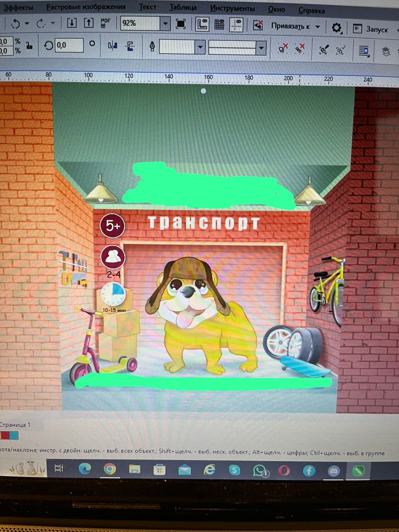
Task: Click the wrap text icon
Action: point(364,51)
